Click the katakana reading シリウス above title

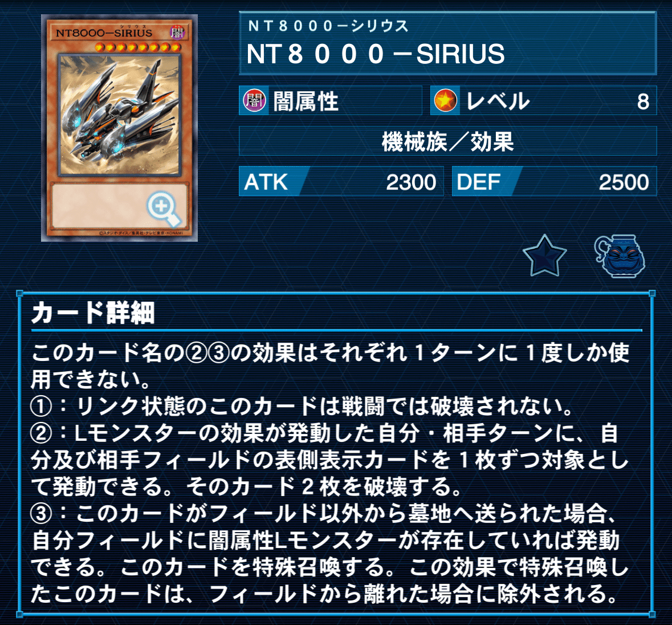(x=328, y=26)
